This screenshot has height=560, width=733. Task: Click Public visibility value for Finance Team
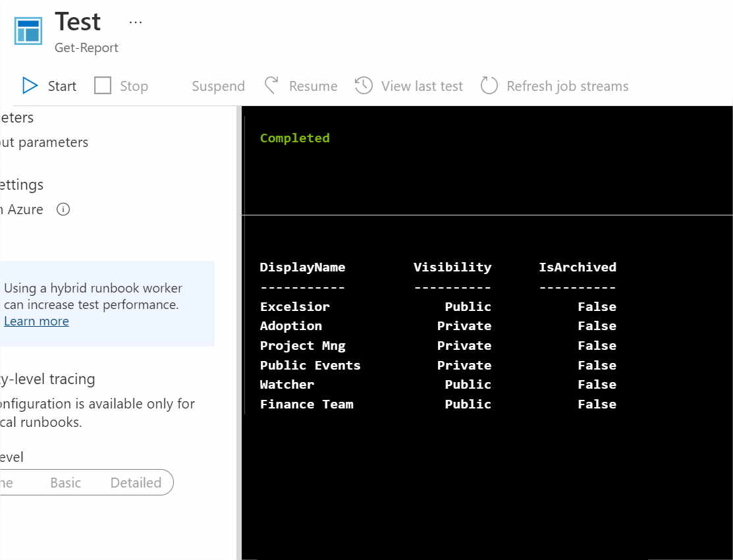pos(468,405)
